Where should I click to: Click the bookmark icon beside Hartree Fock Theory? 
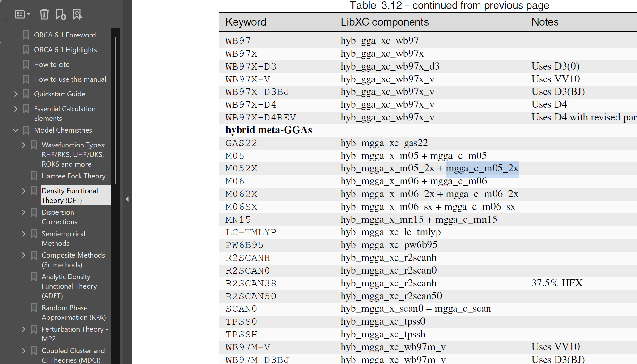point(34,176)
